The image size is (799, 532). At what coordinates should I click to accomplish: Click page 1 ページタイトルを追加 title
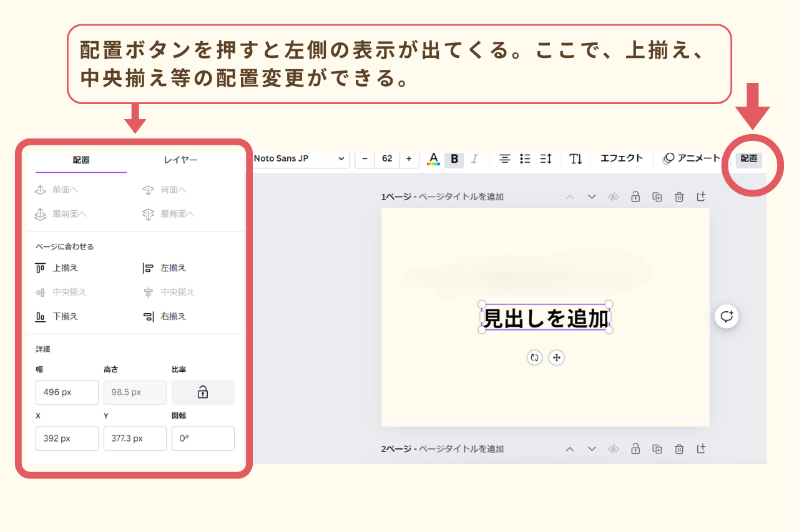pyautogui.click(x=461, y=197)
